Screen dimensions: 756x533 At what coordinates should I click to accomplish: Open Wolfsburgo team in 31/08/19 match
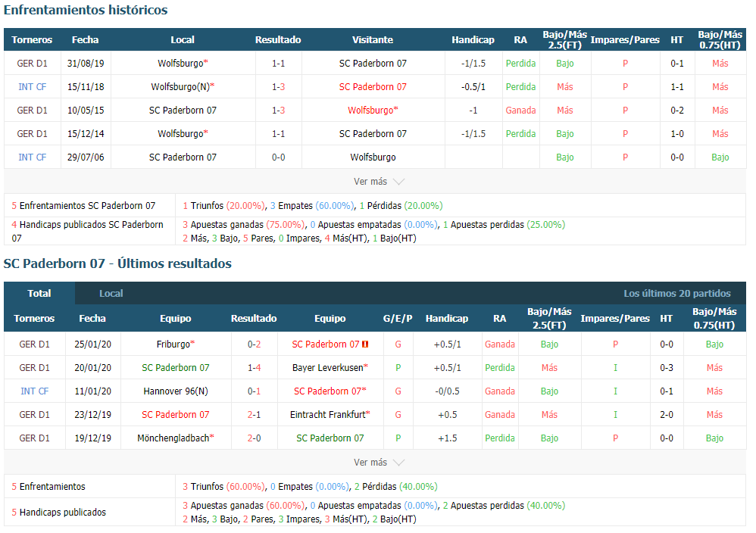183,63
